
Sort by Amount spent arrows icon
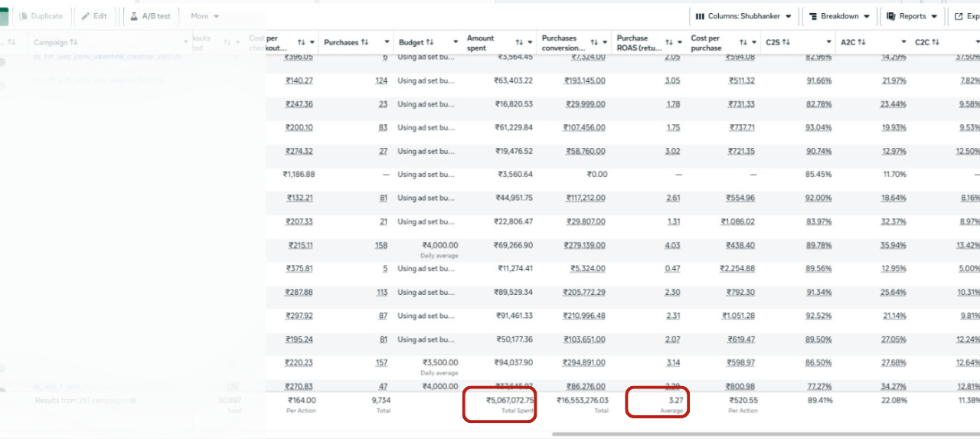point(519,43)
